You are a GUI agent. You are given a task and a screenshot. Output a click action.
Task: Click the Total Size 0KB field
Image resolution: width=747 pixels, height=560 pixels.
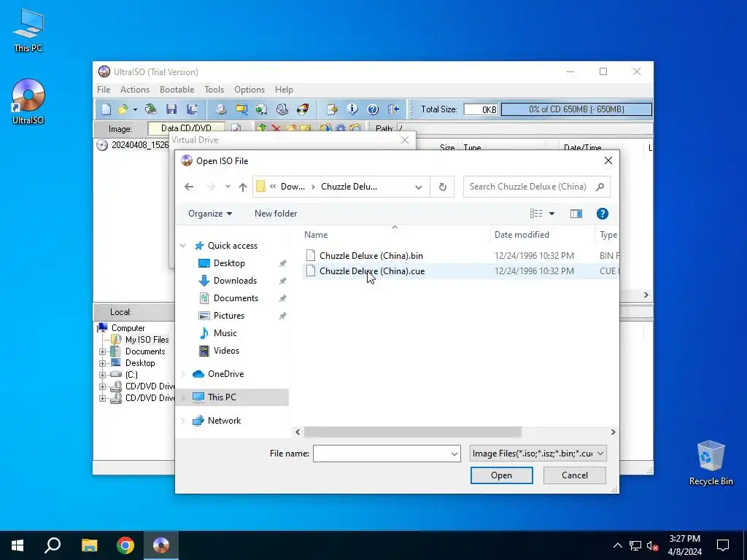481,109
